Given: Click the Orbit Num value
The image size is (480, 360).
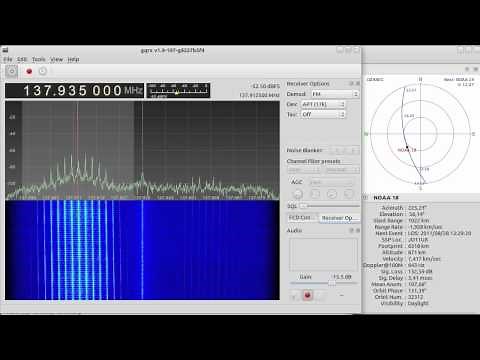Looking at the screenshot, I should click(x=415, y=297).
